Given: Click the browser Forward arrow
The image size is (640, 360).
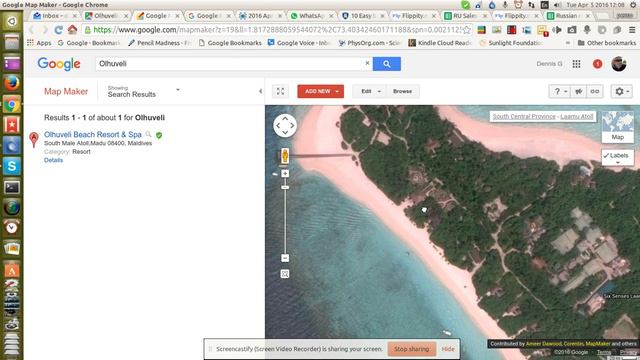Looking at the screenshot, I should [44, 30].
